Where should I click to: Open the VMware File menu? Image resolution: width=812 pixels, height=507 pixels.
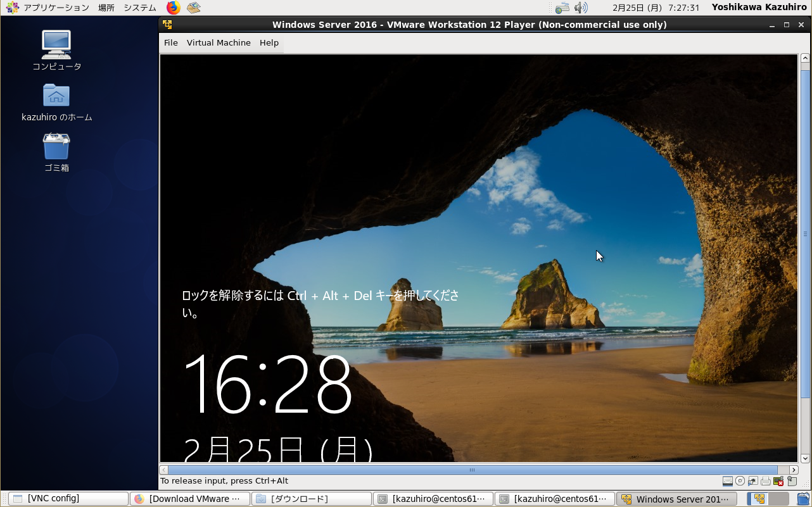pyautogui.click(x=171, y=42)
